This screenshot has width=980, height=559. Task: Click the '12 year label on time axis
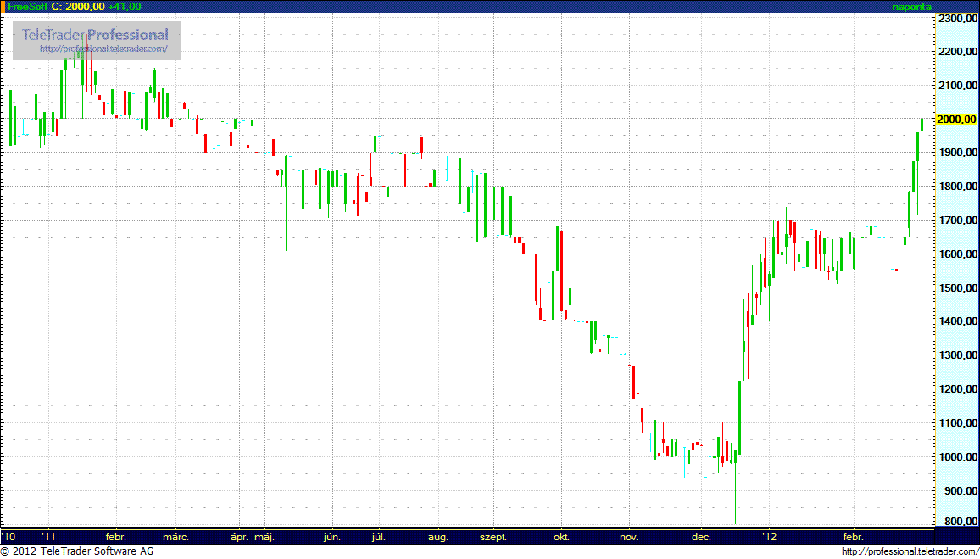(x=770, y=536)
